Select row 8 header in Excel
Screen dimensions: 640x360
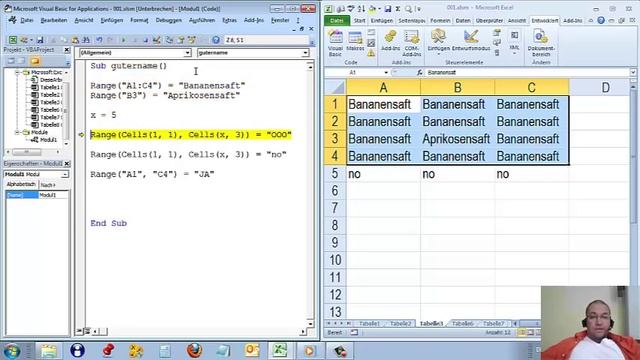click(335, 225)
